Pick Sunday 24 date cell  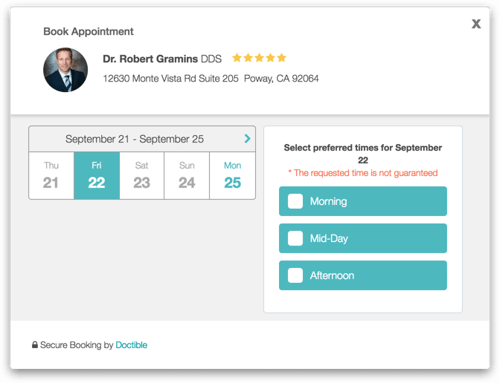pos(187,176)
